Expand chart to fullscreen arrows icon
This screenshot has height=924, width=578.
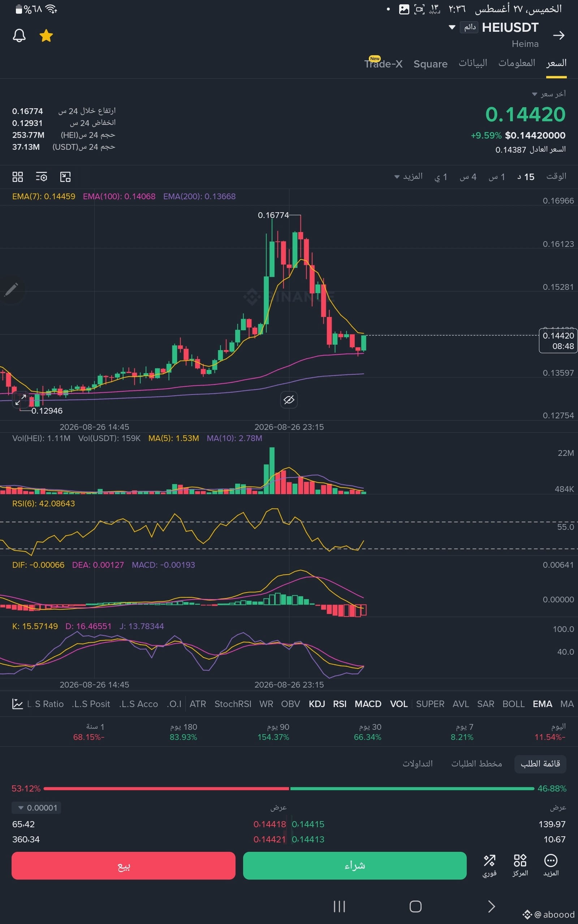pyautogui.click(x=21, y=400)
